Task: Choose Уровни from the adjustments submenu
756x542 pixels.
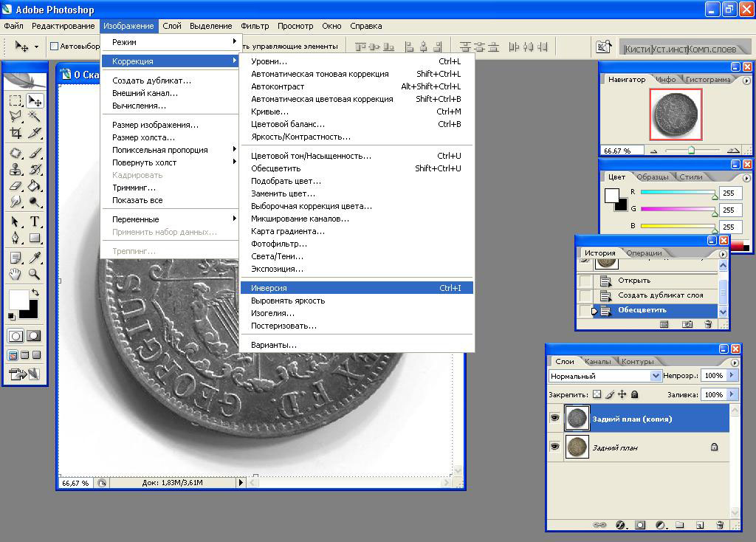Action: [357, 61]
